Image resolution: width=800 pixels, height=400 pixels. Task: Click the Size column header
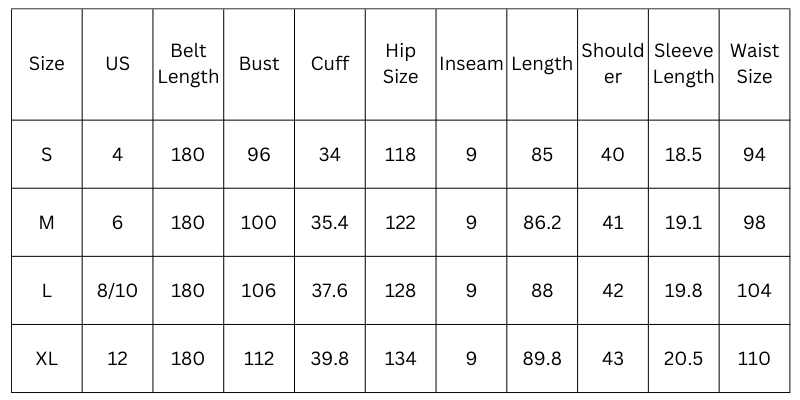click(x=47, y=64)
